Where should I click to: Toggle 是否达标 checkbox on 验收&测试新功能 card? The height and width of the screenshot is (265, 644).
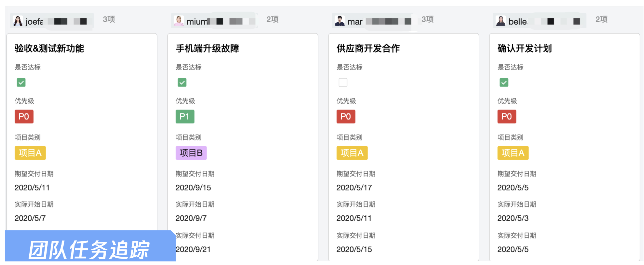tap(21, 83)
